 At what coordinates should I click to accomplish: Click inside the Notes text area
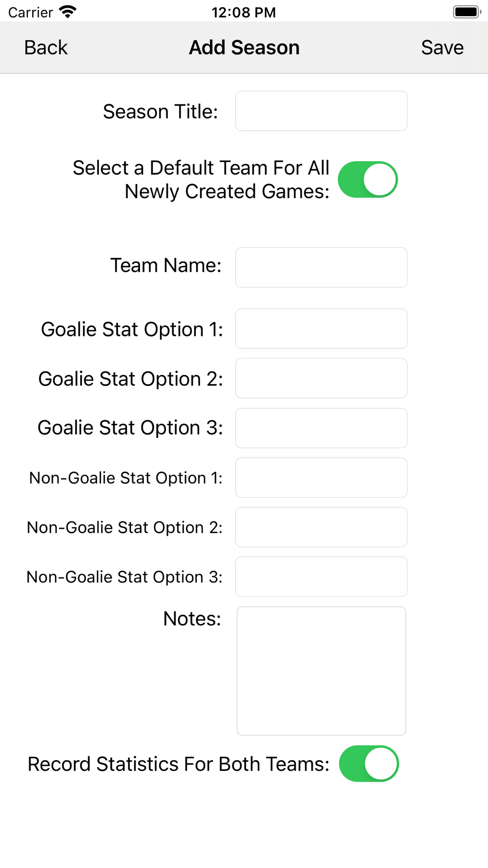321,671
